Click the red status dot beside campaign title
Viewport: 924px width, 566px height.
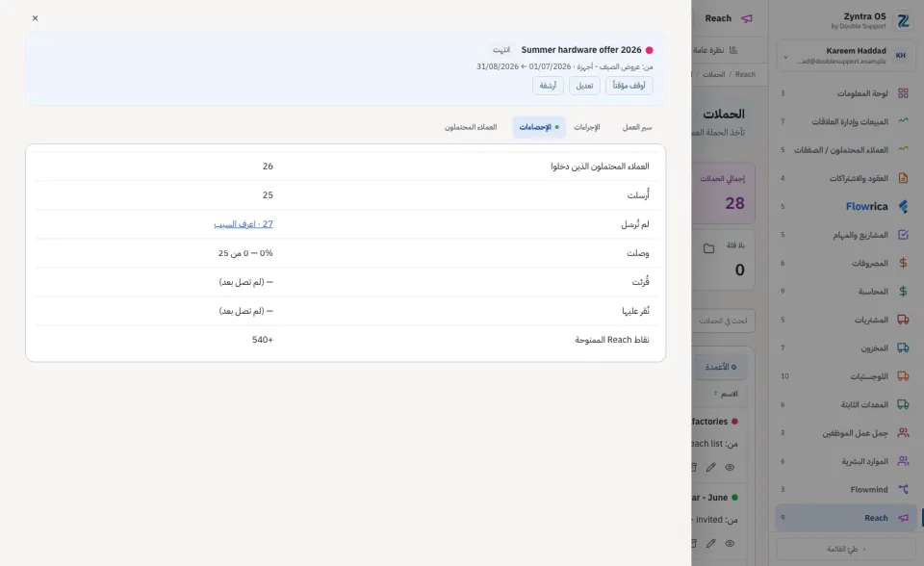(649, 50)
